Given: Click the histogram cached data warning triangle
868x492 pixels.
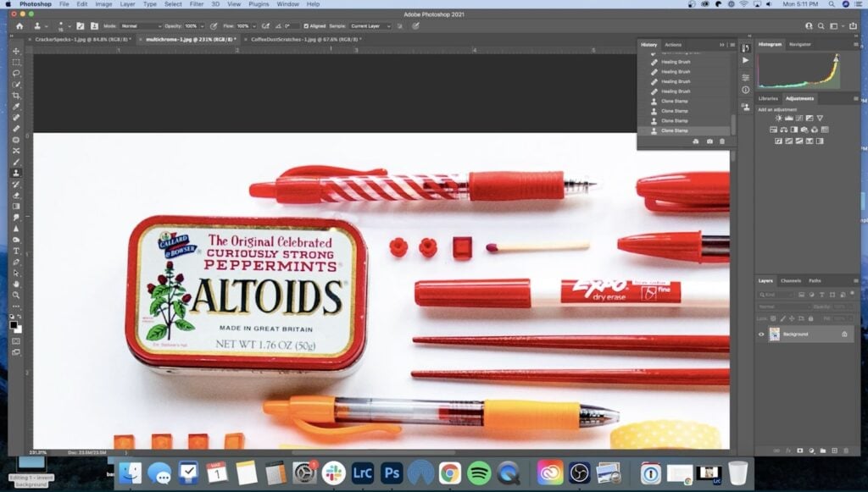Looking at the screenshot, I should [837, 58].
